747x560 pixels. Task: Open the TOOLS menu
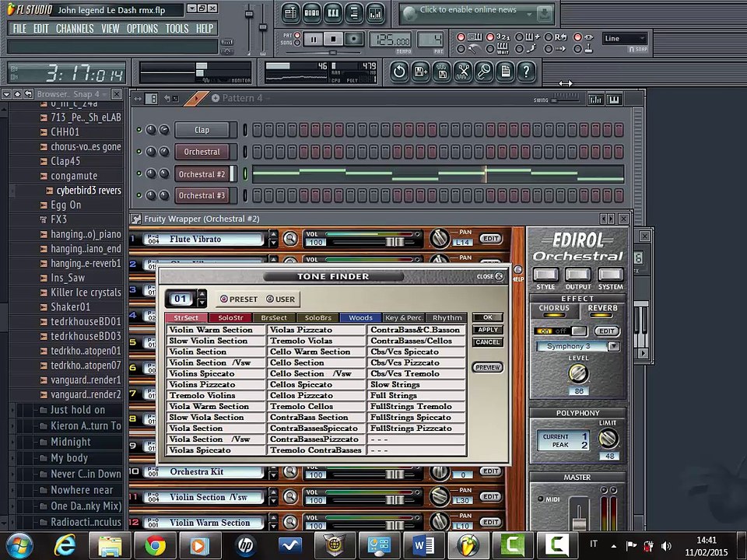click(x=177, y=29)
